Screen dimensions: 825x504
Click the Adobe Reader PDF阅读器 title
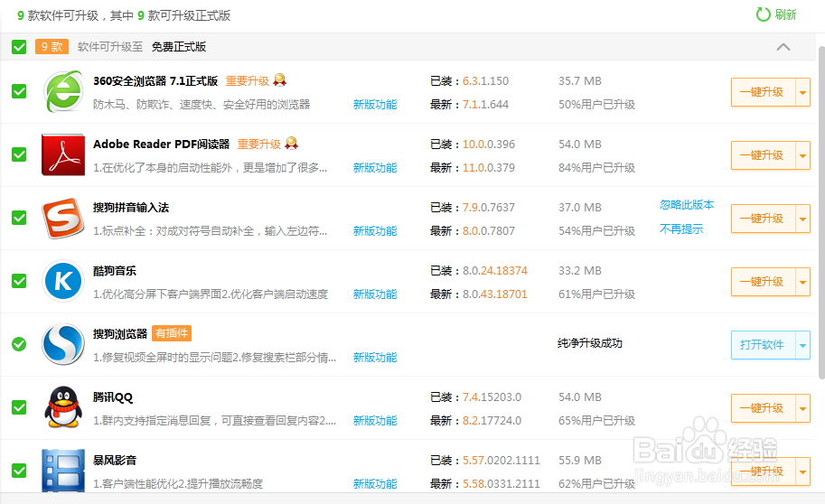[161, 144]
